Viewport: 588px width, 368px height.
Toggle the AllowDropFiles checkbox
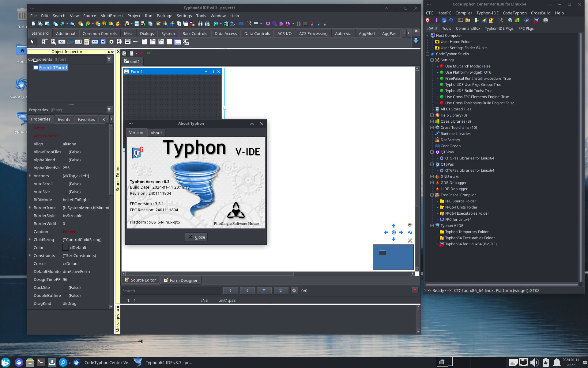coord(65,152)
